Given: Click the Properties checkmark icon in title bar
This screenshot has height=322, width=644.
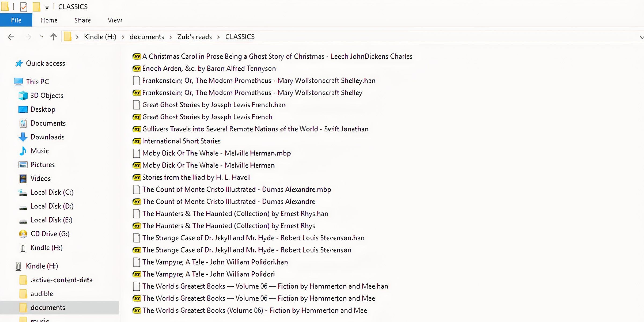Looking at the screenshot, I should tap(24, 7).
